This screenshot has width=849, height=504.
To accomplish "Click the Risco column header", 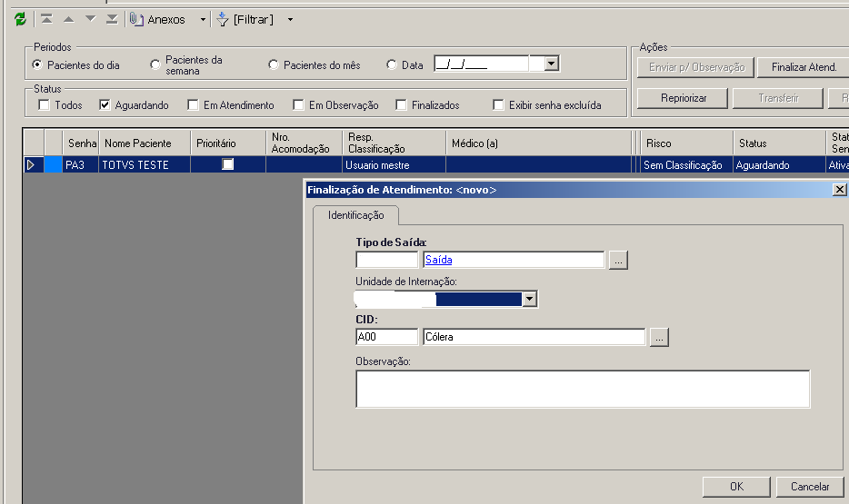I will [x=687, y=143].
